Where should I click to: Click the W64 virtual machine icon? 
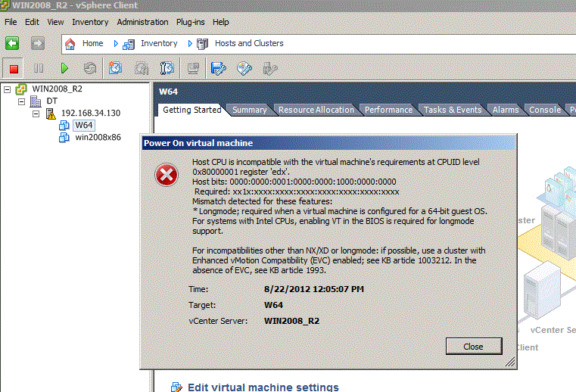coord(64,126)
